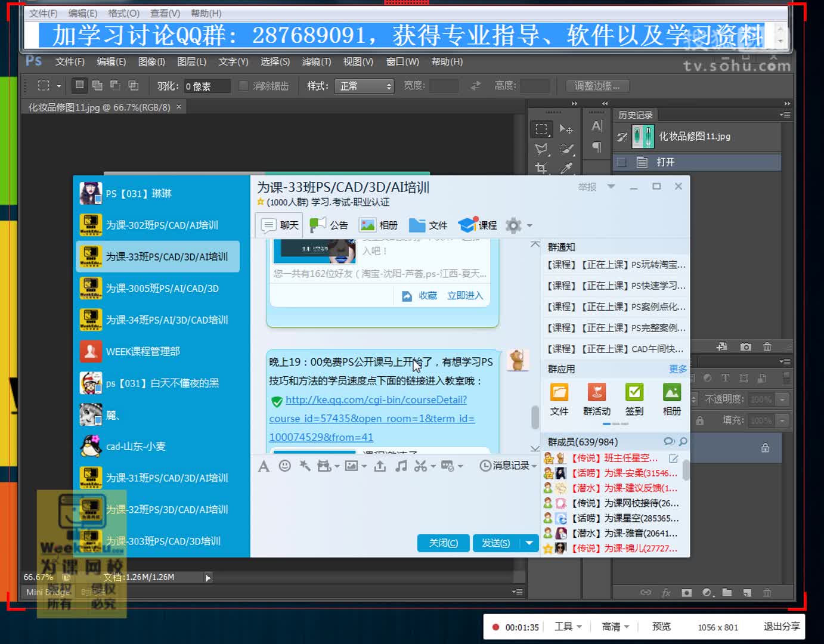Select intersect with selection mode button
The height and width of the screenshot is (644, 824).
(134, 85)
